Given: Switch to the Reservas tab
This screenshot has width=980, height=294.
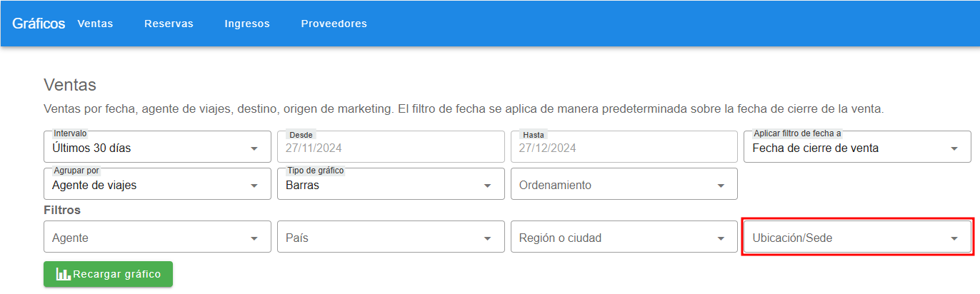Looking at the screenshot, I should coord(169,24).
